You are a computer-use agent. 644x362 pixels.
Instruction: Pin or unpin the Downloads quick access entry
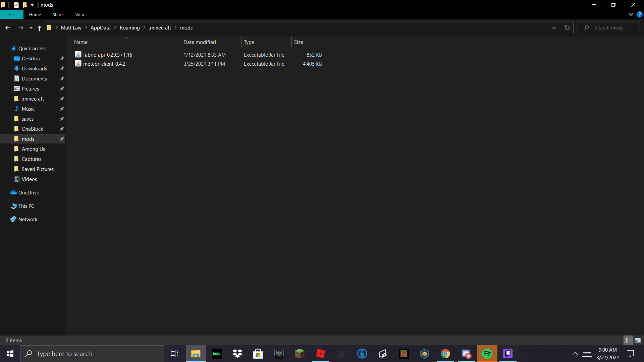click(62, 68)
